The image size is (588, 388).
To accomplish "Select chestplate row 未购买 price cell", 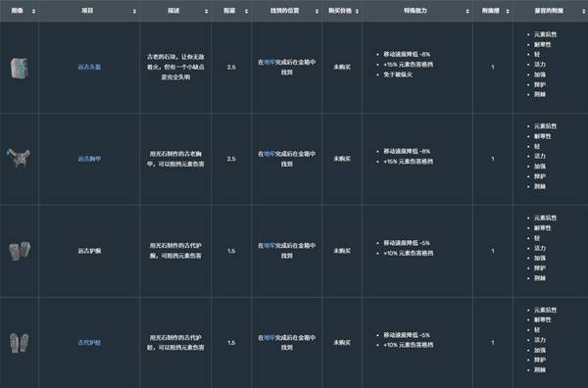I will click(x=342, y=159).
